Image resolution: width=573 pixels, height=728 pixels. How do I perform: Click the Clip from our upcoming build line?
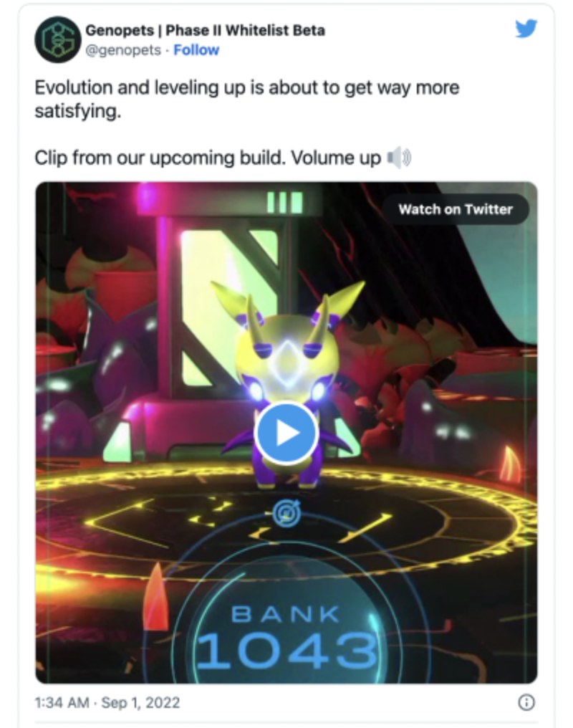(208, 158)
